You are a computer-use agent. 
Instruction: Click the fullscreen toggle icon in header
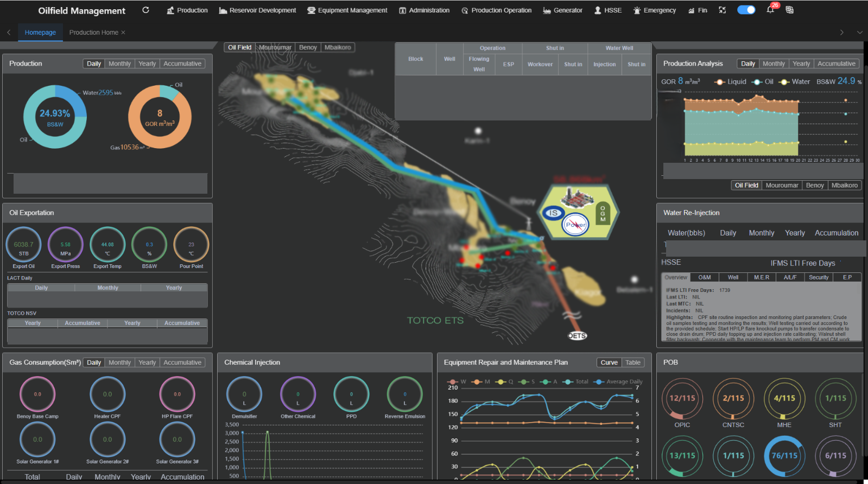tap(722, 10)
